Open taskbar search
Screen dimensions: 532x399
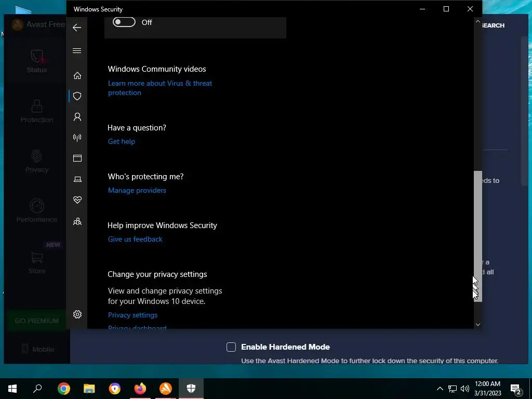pos(37,389)
